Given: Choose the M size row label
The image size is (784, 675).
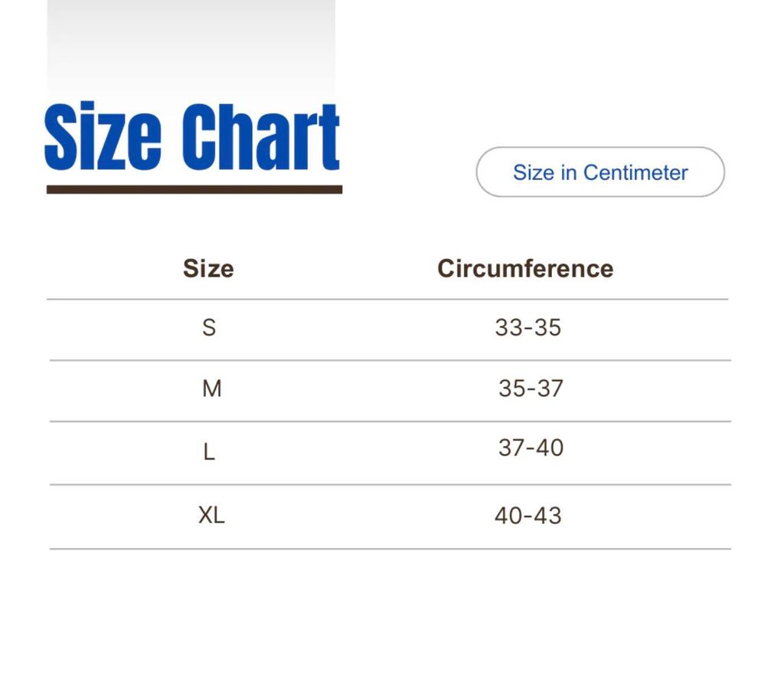Looking at the screenshot, I should tap(211, 389).
